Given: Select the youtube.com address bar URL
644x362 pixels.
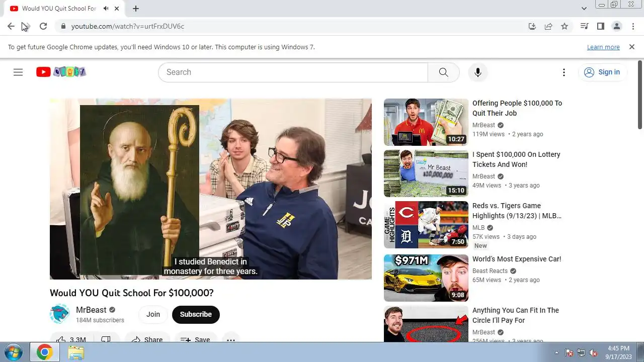Looking at the screenshot, I should (x=128, y=26).
